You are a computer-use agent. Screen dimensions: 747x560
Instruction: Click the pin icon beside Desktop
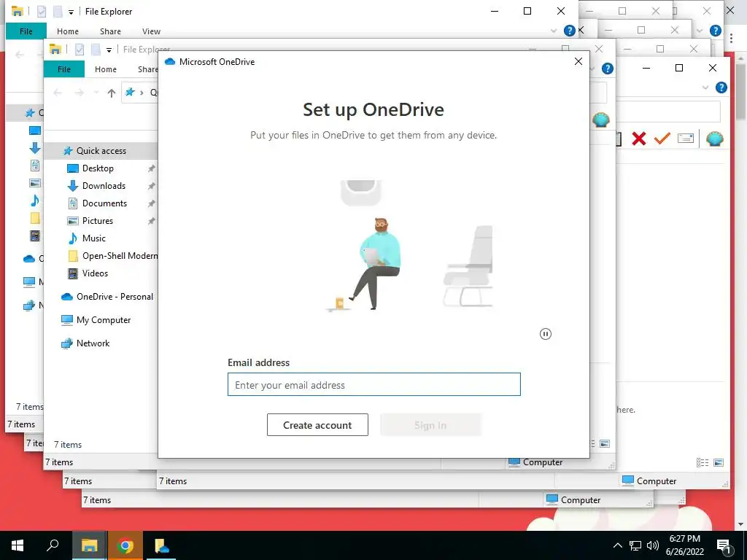click(152, 168)
